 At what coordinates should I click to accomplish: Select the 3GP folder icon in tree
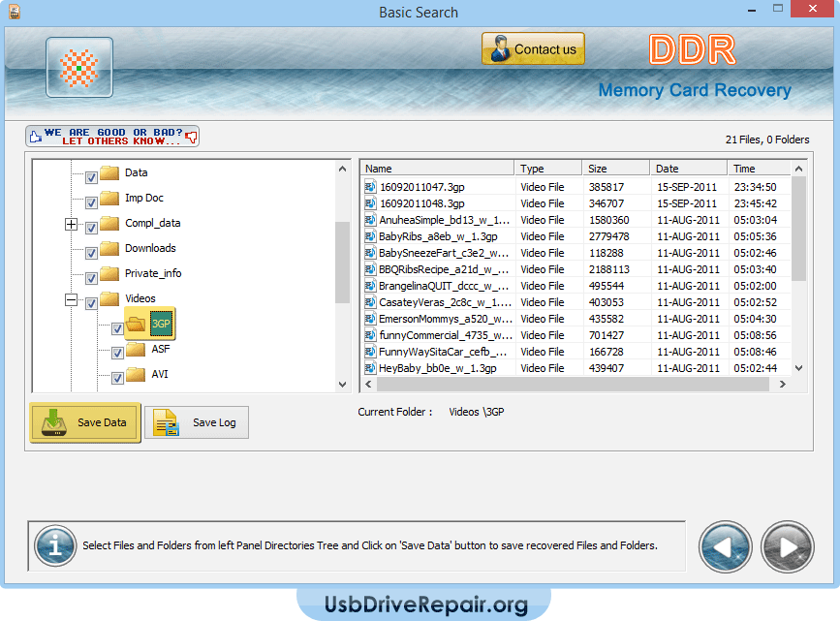tap(136, 324)
